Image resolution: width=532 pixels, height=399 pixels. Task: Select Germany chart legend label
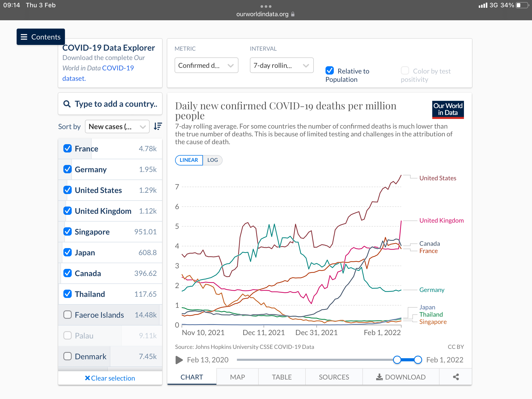432,290
